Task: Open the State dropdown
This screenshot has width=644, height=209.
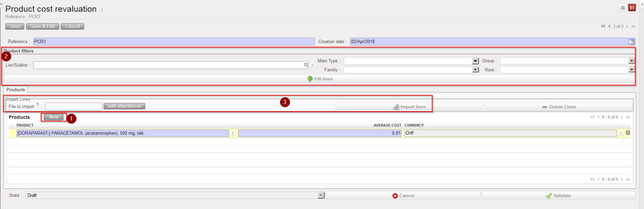Action: pos(321,196)
